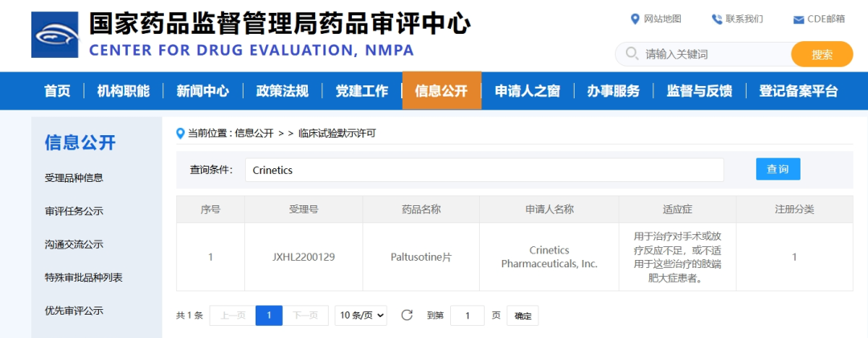Click the CDE邮箱 envelope icon
This screenshot has height=338, width=868.
798,19
